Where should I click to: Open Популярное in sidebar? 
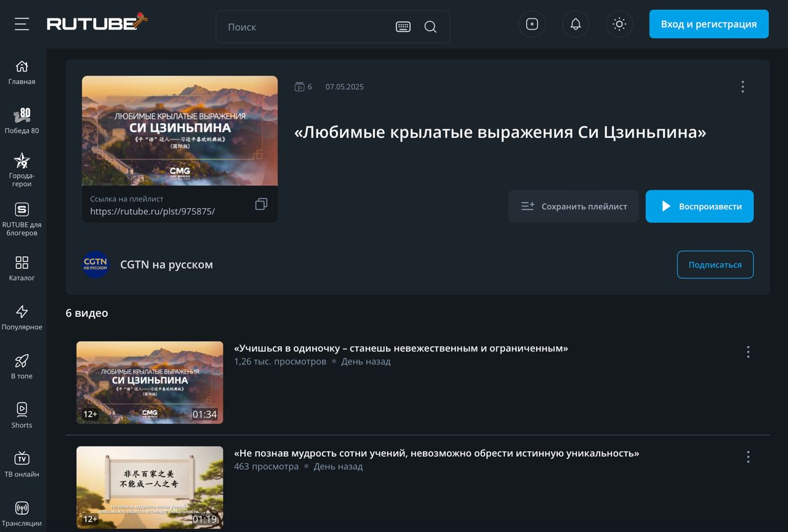[x=22, y=318]
